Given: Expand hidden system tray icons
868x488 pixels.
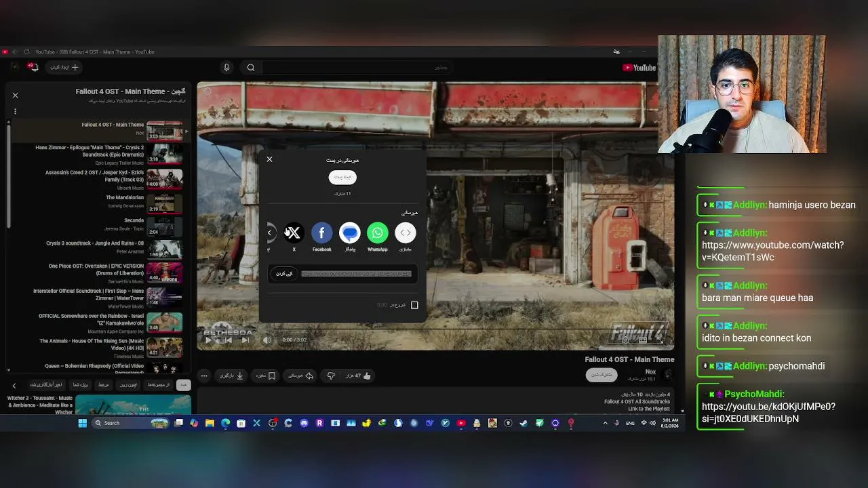Looking at the screenshot, I should click(605, 423).
